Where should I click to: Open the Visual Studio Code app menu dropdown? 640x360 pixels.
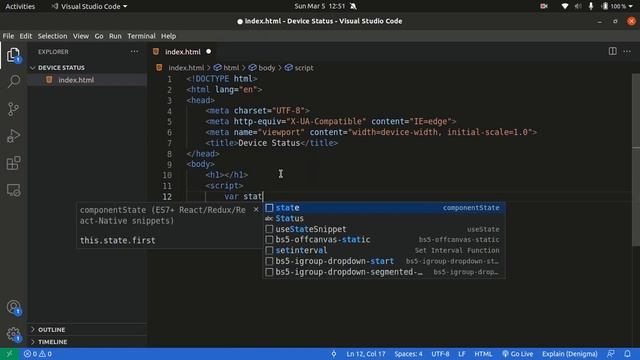tap(89, 7)
